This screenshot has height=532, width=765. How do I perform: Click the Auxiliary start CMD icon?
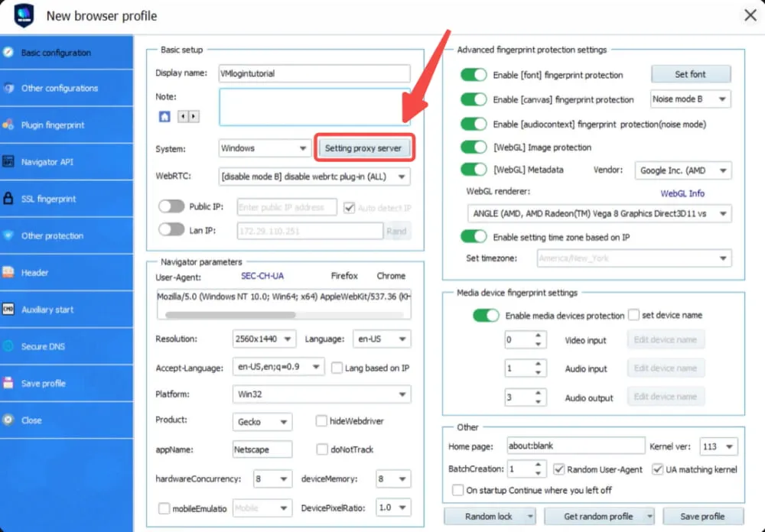pyautogui.click(x=8, y=309)
